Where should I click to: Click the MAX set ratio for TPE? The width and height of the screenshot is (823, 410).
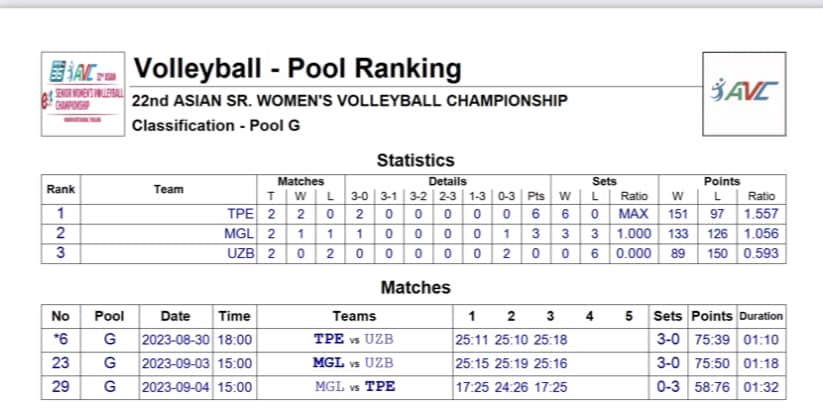pyautogui.click(x=634, y=214)
